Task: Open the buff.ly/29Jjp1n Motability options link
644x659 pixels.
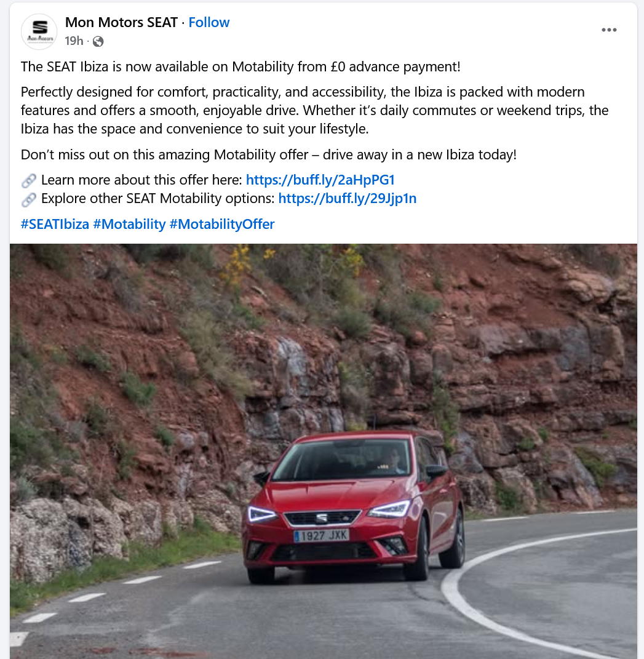Action: point(348,198)
